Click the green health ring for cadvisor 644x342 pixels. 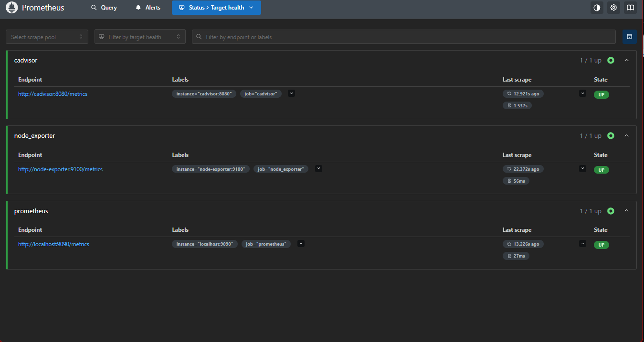pyautogui.click(x=611, y=61)
